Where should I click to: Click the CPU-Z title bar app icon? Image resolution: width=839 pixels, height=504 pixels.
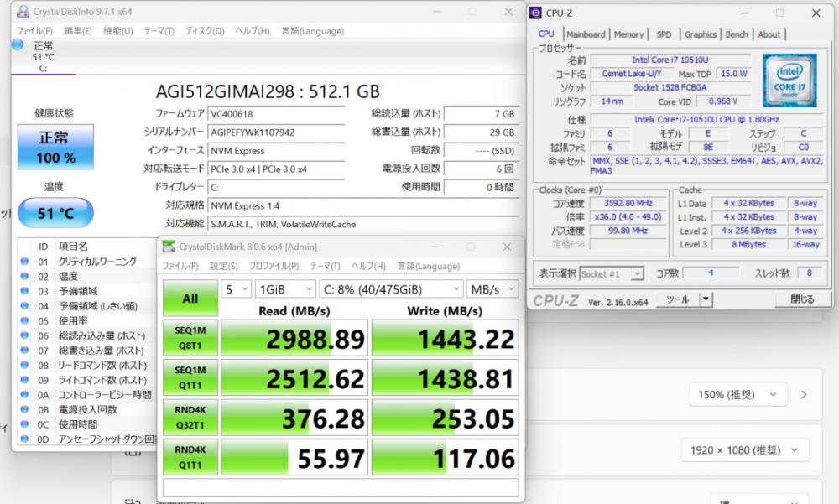click(x=535, y=13)
